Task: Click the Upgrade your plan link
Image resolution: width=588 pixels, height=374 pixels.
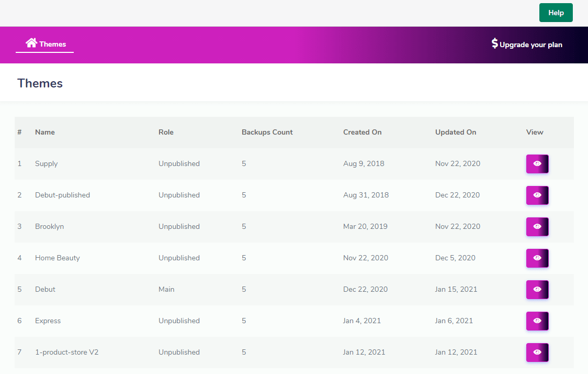Action: (527, 45)
